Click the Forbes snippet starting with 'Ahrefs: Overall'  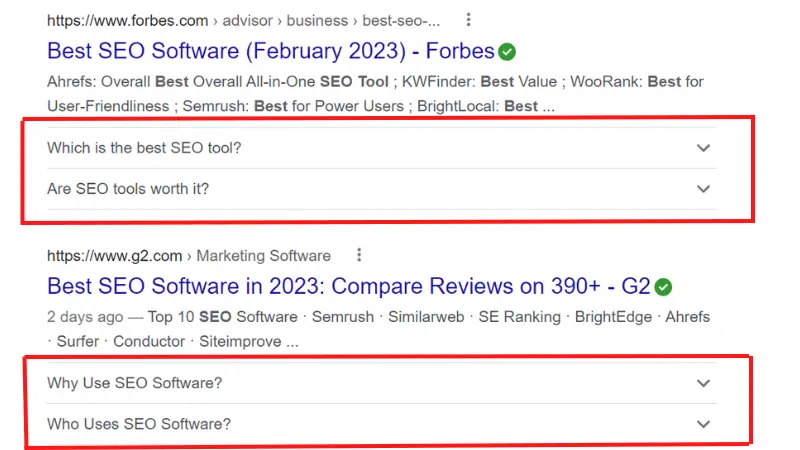coord(375,94)
